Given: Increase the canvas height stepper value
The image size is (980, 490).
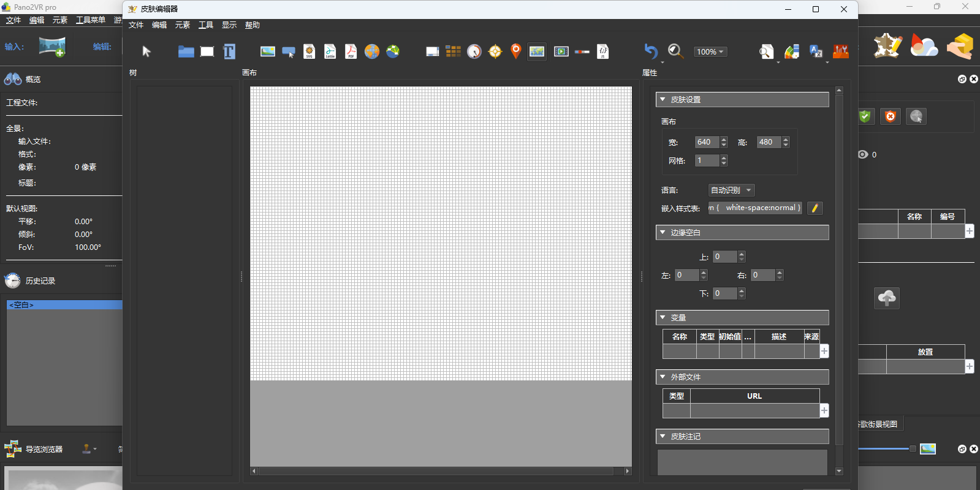Looking at the screenshot, I should pos(786,140).
